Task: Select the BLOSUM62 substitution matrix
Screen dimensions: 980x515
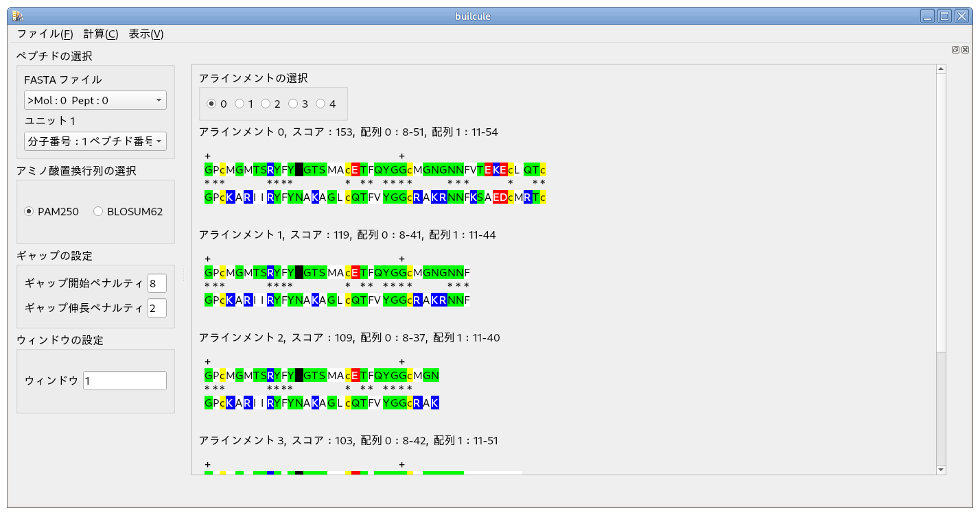Action: point(98,212)
